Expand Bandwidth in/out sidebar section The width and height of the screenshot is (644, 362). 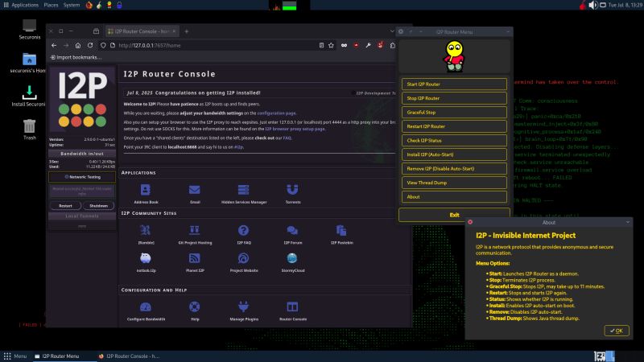point(82,154)
